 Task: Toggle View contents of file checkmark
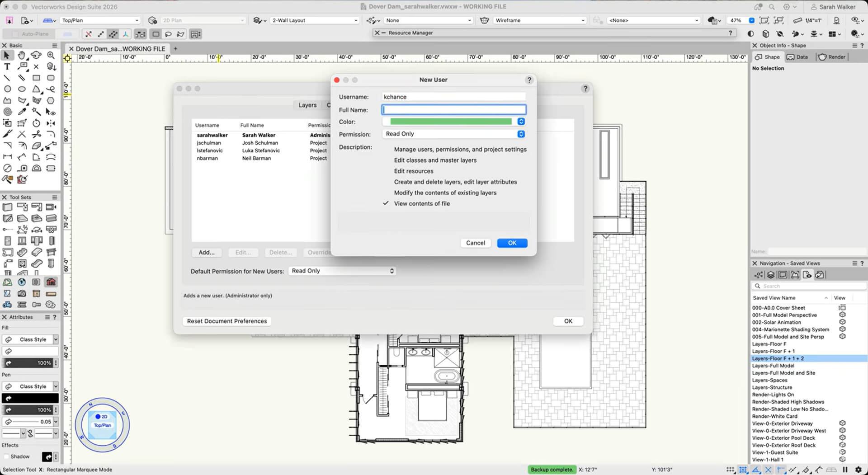tap(386, 203)
